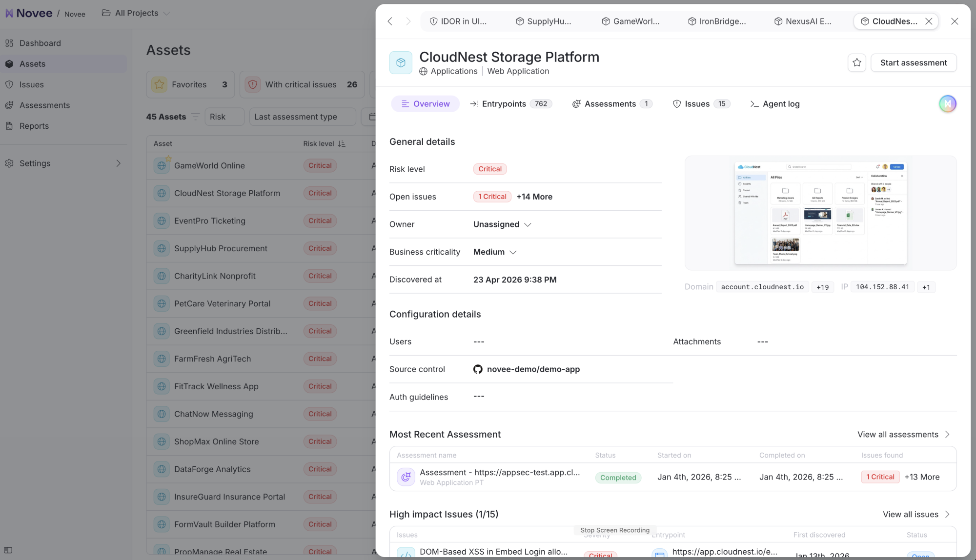Favorite CloudNest asset with the star icon
This screenshot has height=560, width=976.
(x=856, y=62)
